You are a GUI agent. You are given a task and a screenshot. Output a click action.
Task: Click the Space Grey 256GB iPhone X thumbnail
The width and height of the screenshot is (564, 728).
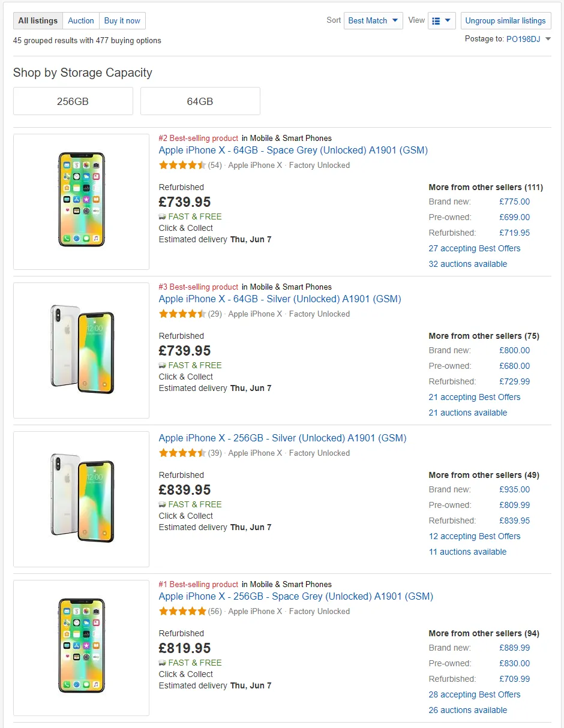point(82,648)
